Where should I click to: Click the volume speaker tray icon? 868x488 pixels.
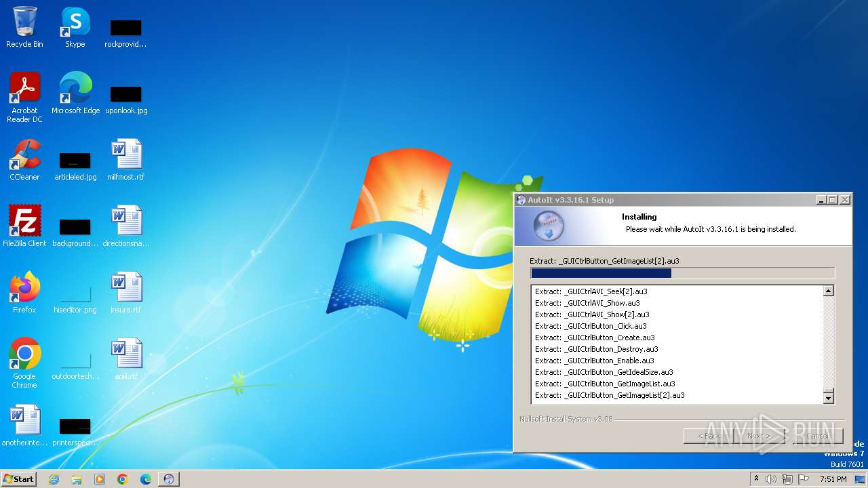coord(771,479)
